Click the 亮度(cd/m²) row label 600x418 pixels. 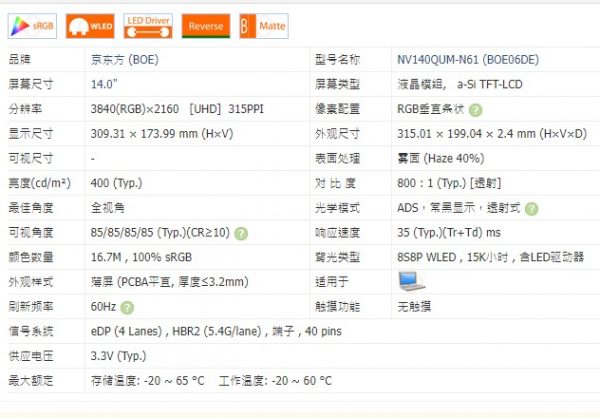39,183
